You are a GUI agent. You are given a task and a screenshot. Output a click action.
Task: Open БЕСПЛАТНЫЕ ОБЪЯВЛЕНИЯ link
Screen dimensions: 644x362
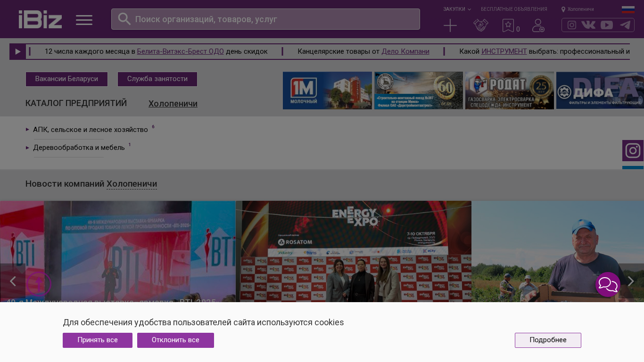[x=514, y=9]
